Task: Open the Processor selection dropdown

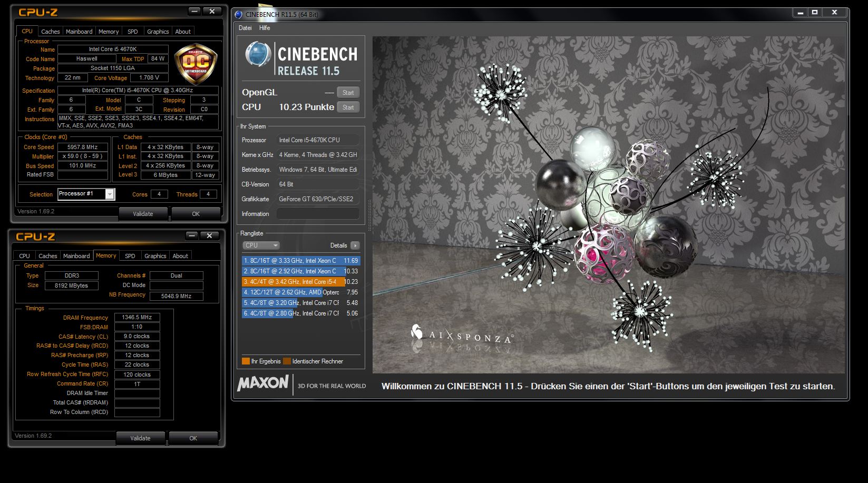Action: click(x=86, y=194)
